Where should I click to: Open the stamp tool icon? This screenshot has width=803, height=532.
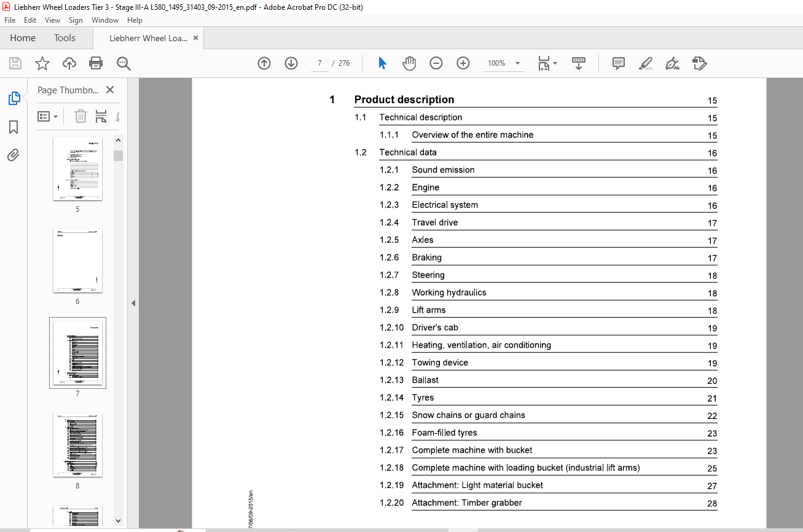[699, 63]
